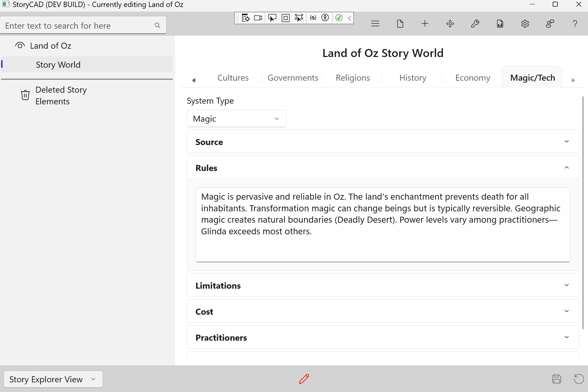Click the save disk icon
The height and width of the screenshot is (392, 588).
click(556, 379)
